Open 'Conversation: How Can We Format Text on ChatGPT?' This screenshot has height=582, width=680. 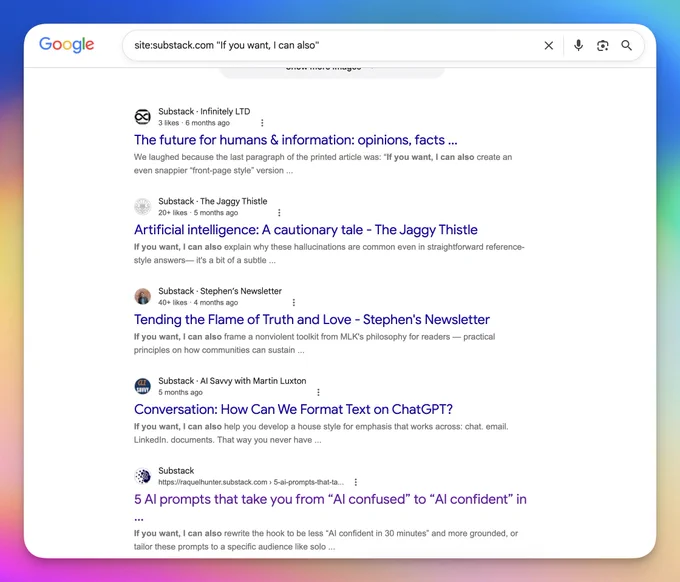(x=293, y=409)
